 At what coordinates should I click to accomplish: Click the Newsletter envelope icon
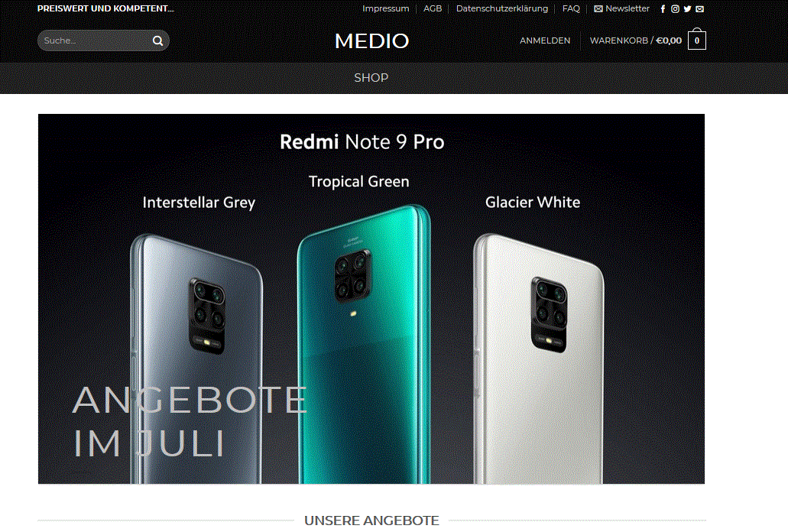click(x=598, y=9)
